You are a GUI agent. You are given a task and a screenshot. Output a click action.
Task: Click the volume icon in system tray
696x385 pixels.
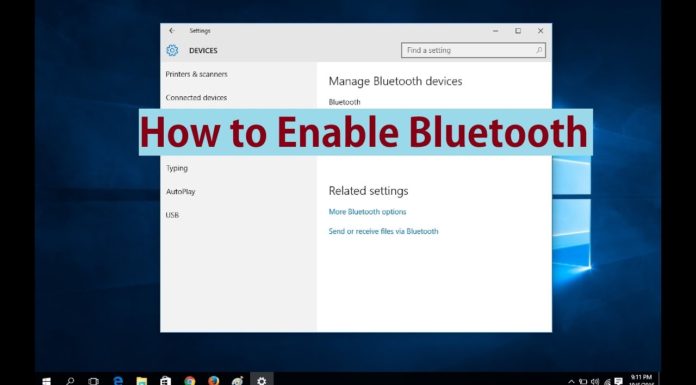595,381
